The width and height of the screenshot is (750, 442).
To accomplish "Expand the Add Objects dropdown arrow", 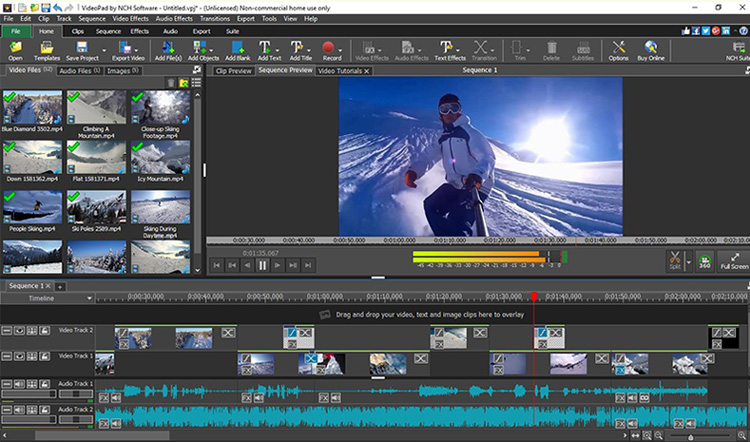I will pyautogui.click(x=210, y=50).
